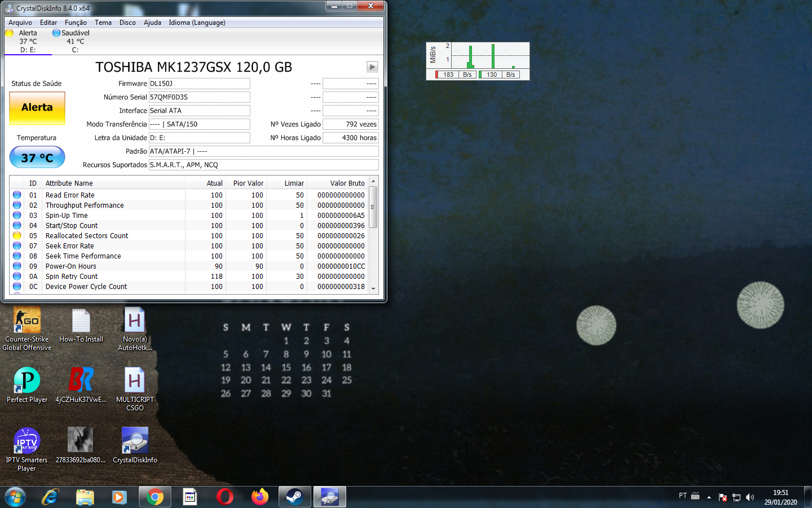This screenshot has width=812, height=508.
Task: Click the SMART list scrollbar thumb
Action: [x=373, y=207]
